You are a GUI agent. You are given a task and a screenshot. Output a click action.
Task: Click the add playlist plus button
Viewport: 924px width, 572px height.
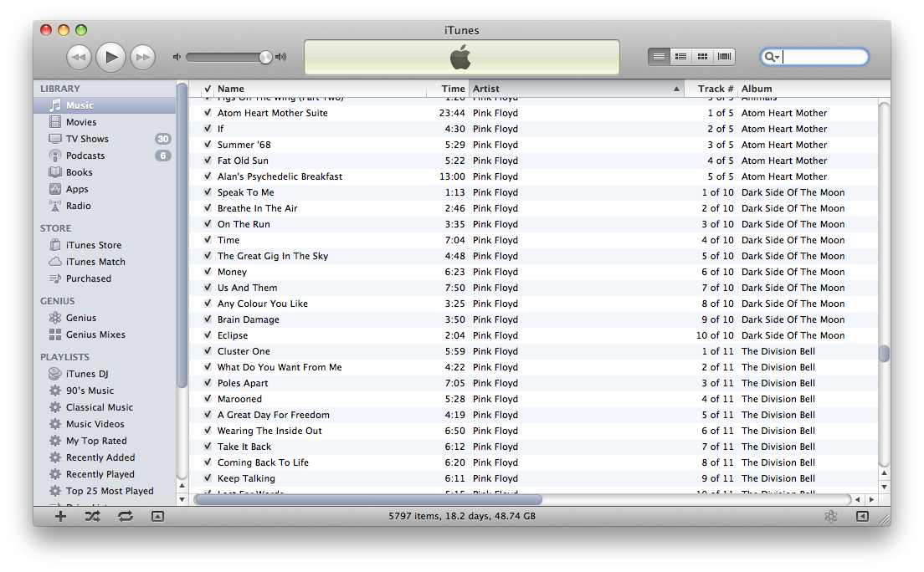61,517
